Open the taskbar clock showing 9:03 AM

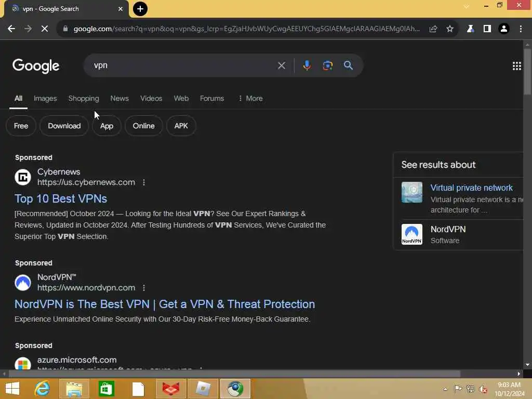[x=509, y=389]
